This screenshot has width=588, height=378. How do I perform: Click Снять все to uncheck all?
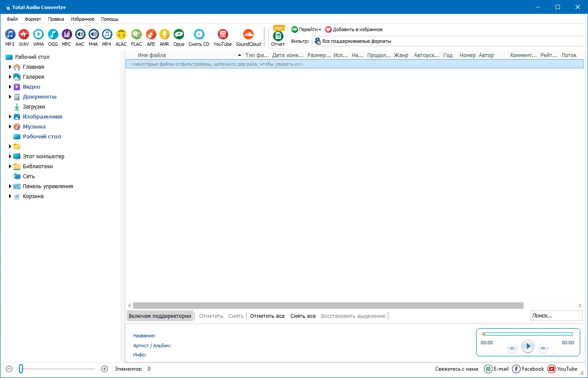303,316
